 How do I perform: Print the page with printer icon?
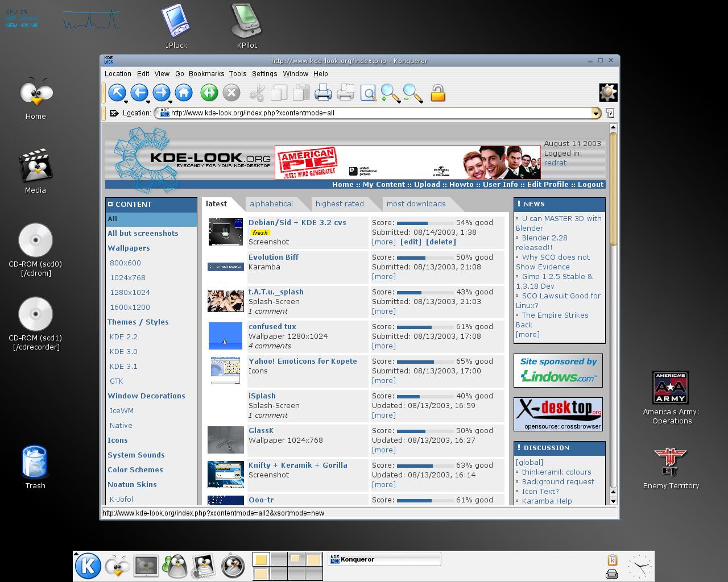pos(323,93)
